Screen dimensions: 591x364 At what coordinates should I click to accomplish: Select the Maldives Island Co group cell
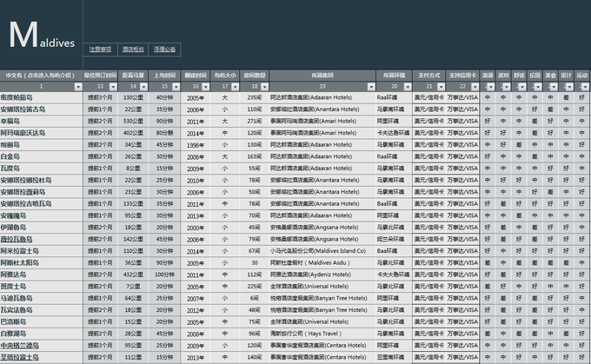[322, 251]
